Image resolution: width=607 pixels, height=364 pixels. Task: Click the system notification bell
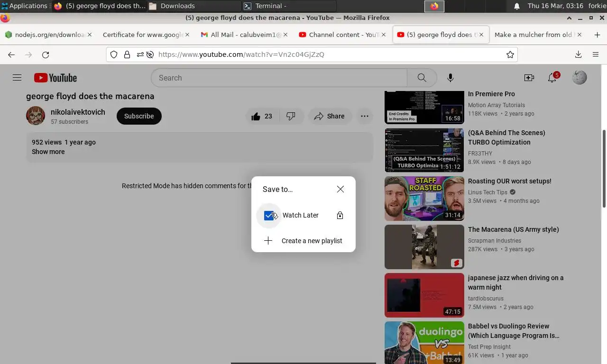pyautogui.click(x=517, y=6)
